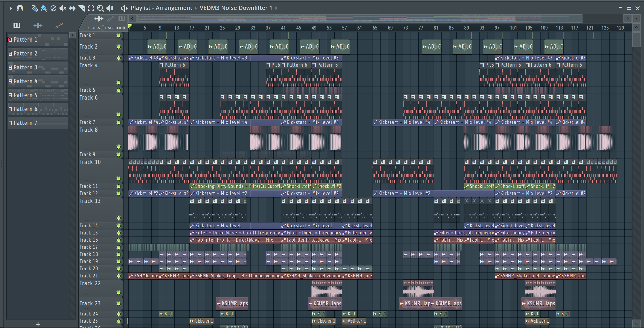644x328 pixels.
Task: Switch clip focus to automation clips
Action: 111,19
